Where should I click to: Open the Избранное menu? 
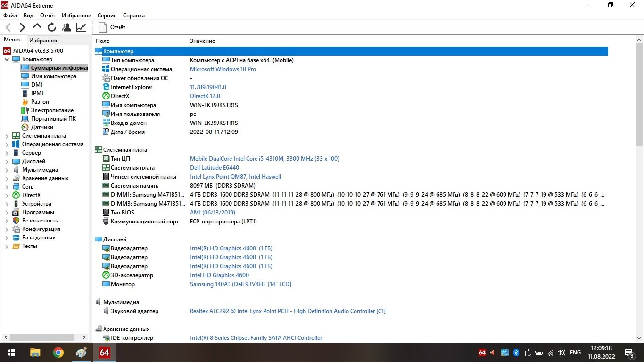click(x=77, y=16)
